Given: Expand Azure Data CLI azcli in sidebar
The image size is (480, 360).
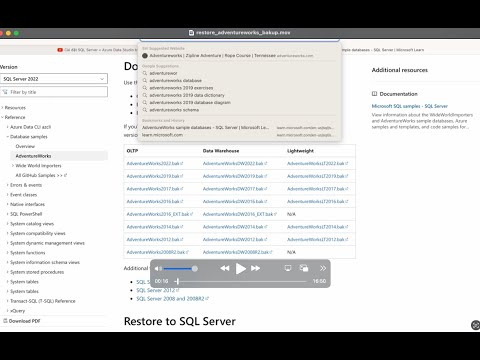Looking at the screenshot, I should click(x=30, y=127).
